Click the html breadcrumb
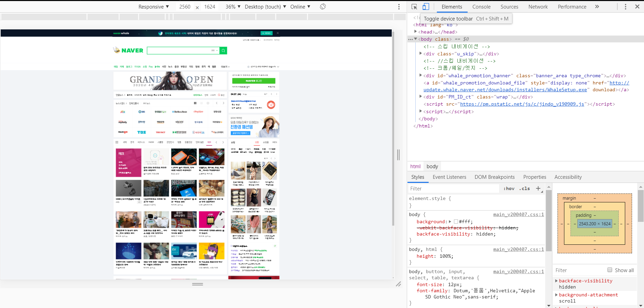644x308 pixels. [x=415, y=166]
